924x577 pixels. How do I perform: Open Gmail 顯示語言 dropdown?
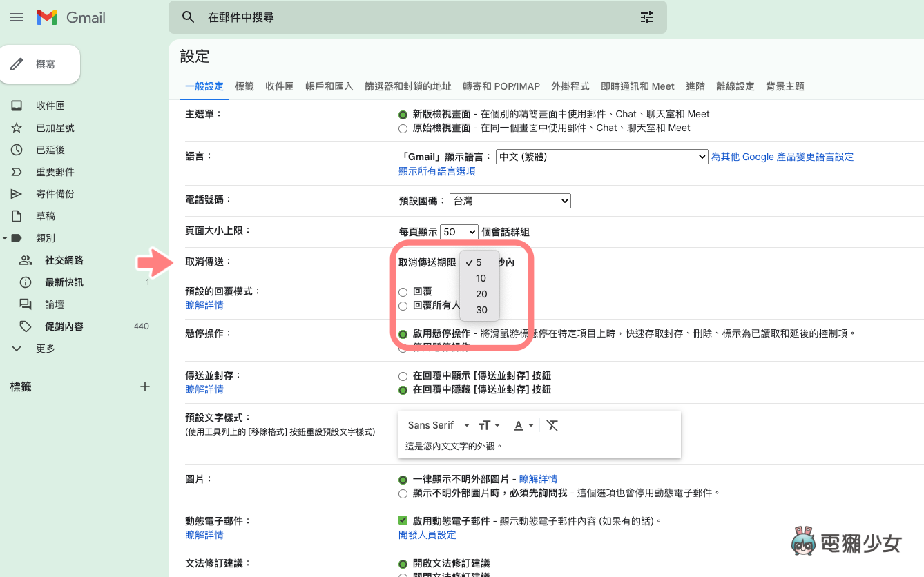pyautogui.click(x=602, y=157)
